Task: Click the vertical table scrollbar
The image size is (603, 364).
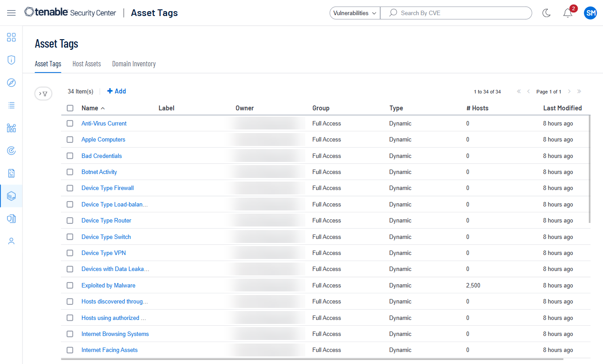Action: click(590, 169)
